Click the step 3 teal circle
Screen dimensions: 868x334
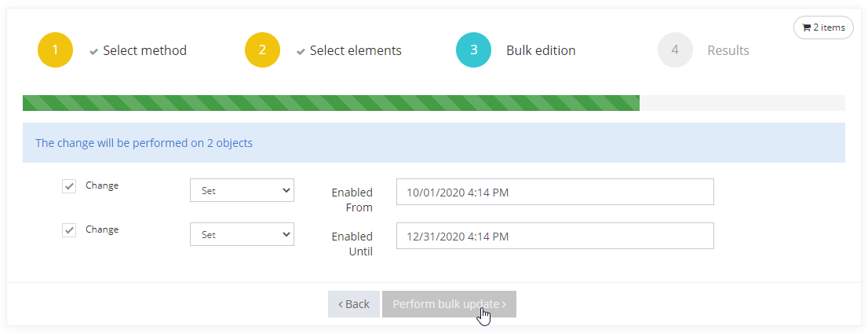[x=473, y=50]
